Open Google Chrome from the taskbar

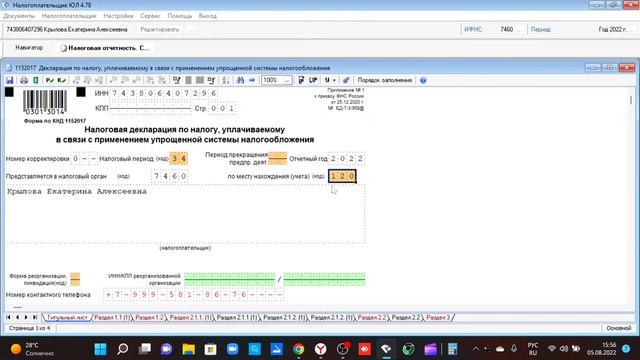tap(299, 349)
